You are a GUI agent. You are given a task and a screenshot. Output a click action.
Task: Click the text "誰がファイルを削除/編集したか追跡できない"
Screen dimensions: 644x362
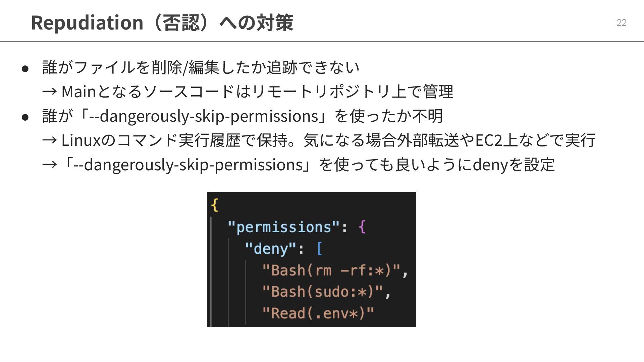(x=201, y=67)
